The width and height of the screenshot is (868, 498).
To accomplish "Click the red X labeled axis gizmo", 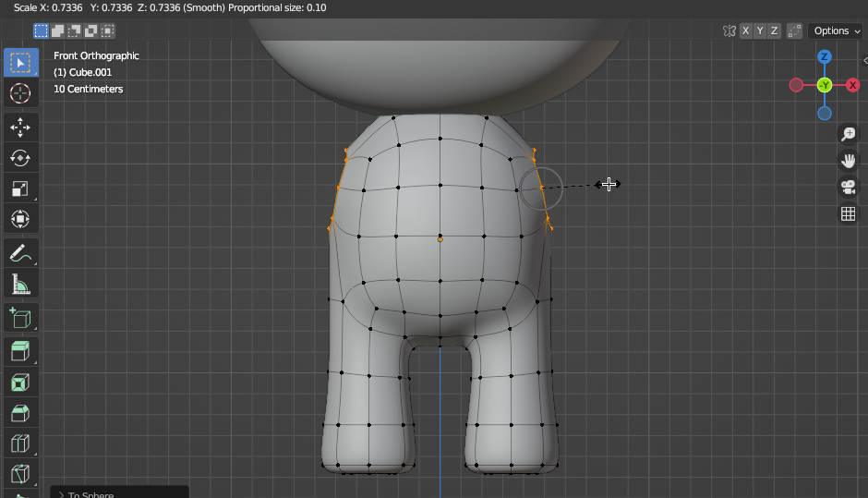I will [853, 85].
